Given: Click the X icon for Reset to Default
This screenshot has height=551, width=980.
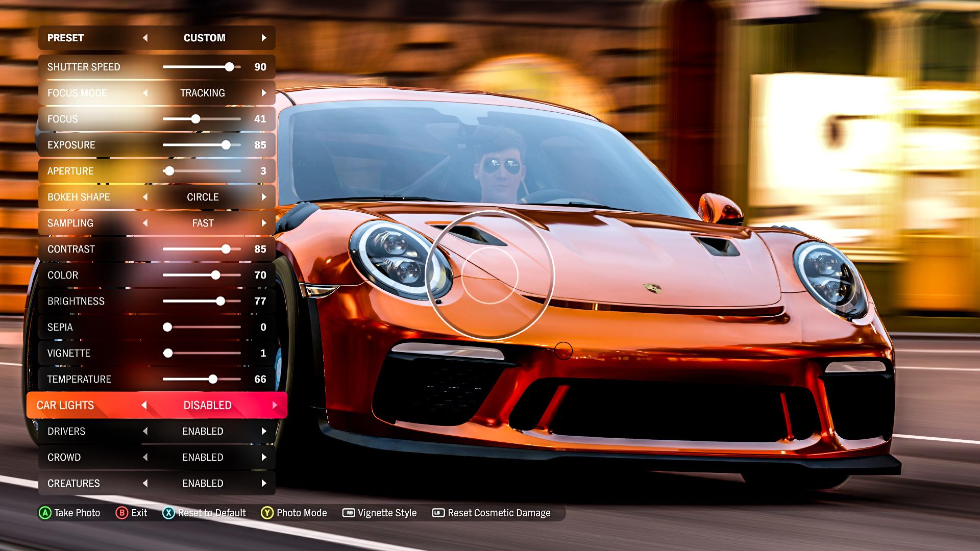Looking at the screenshot, I should point(168,513).
